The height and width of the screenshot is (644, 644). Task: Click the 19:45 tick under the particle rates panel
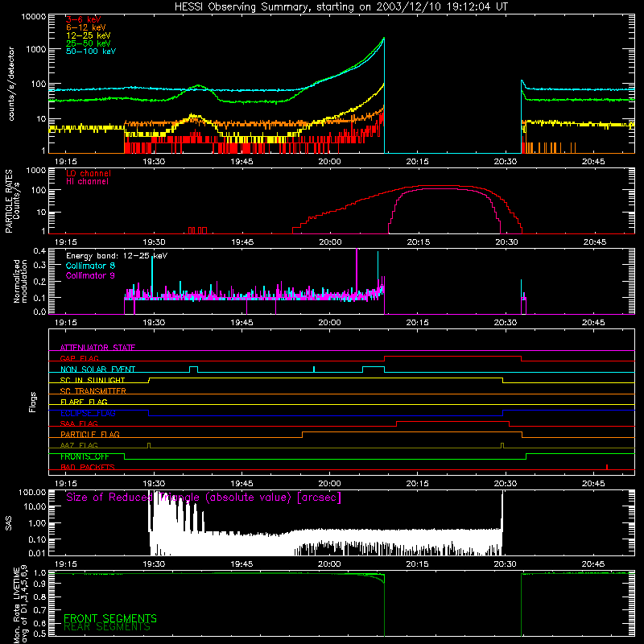point(242,242)
